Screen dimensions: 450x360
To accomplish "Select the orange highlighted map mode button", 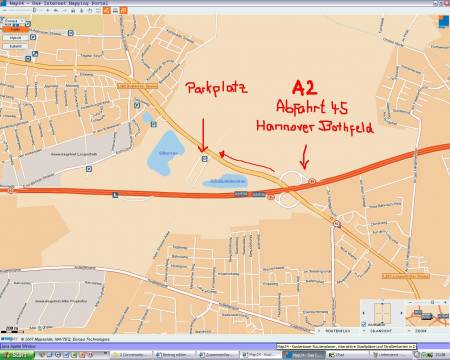I will (x=15, y=29).
